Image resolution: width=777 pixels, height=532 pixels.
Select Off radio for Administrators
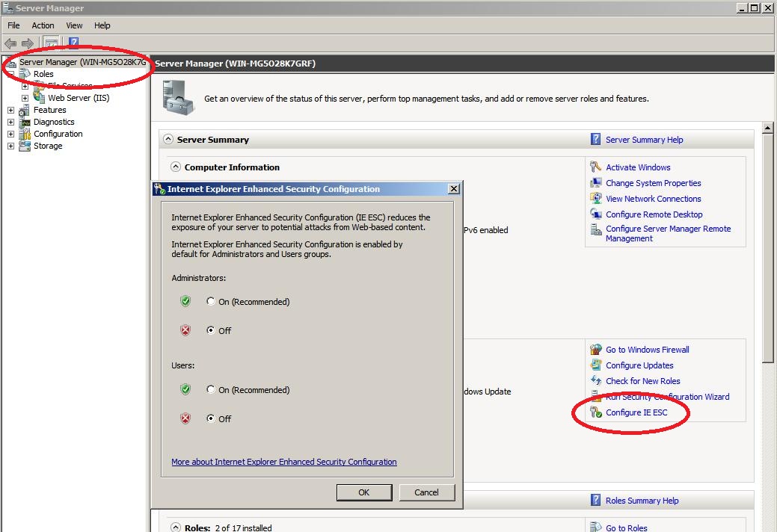click(211, 330)
